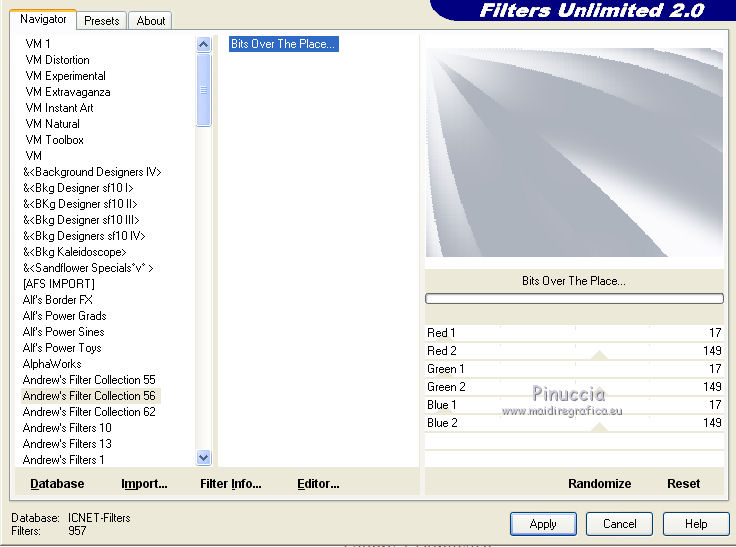Select the VM Toolbox category

tap(54, 139)
